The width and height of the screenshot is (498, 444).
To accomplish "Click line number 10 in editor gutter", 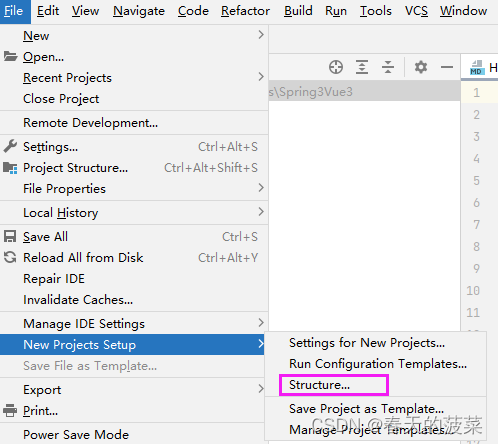I will [473, 291].
